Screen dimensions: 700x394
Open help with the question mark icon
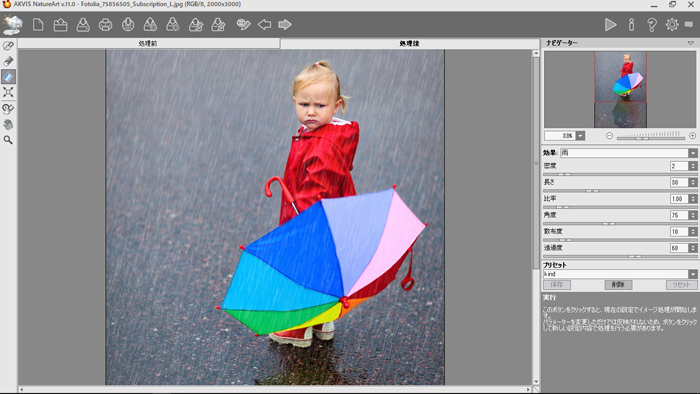[x=652, y=25]
